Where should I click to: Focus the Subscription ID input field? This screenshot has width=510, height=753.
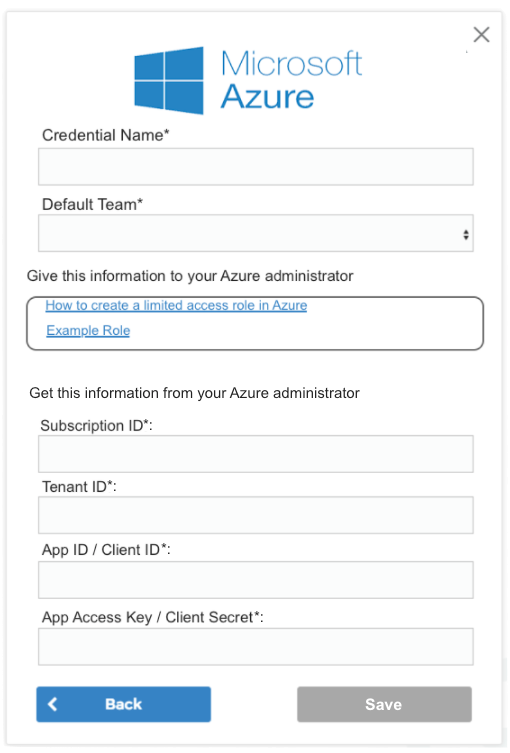click(x=255, y=454)
